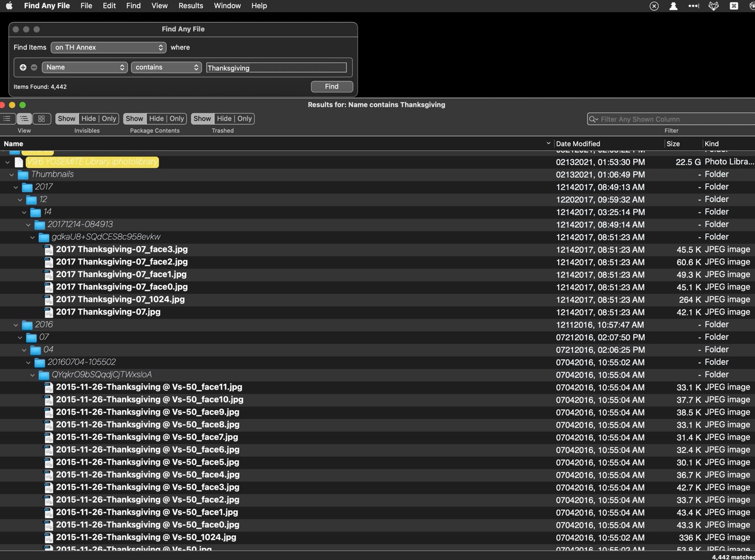Viewport: 755px width, 560px height.
Task: Select the folder row named 04
Action: (377, 350)
